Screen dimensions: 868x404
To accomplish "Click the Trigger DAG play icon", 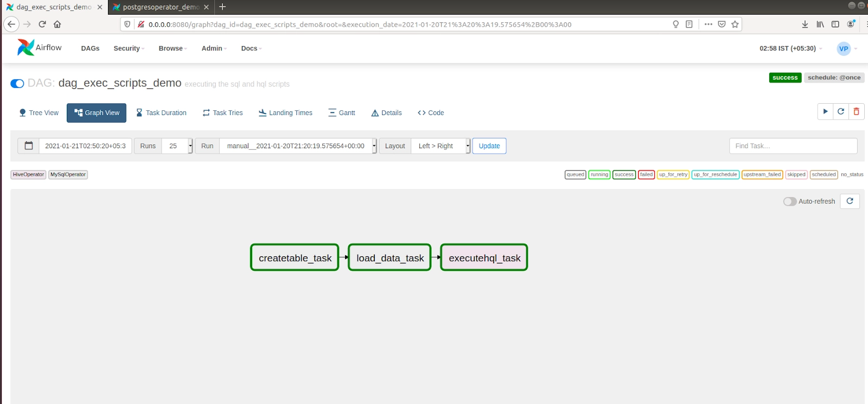I will tap(825, 111).
